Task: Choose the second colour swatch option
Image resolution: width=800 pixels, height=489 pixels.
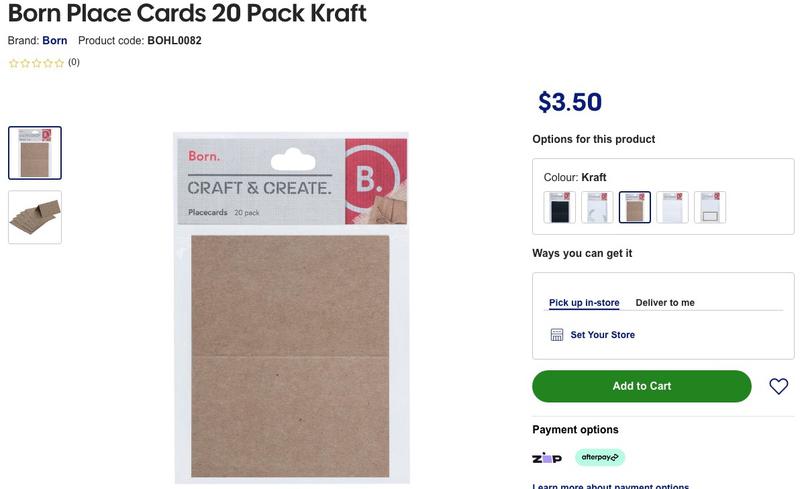Action: [597, 207]
